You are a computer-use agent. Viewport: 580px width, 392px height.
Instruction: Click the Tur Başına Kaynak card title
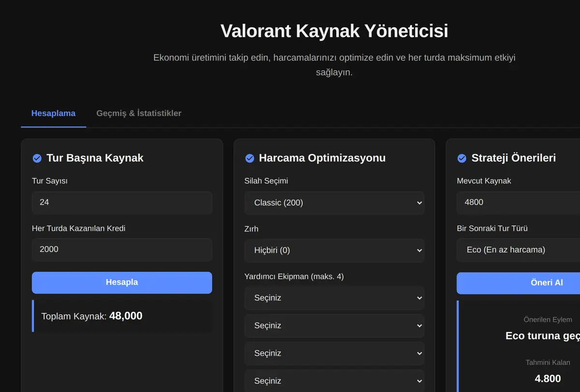[95, 158]
